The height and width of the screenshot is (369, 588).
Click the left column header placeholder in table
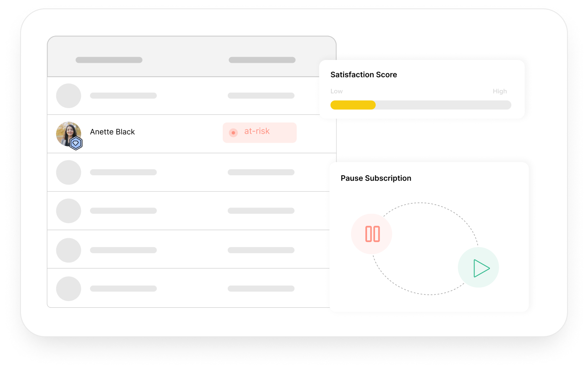(x=109, y=60)
